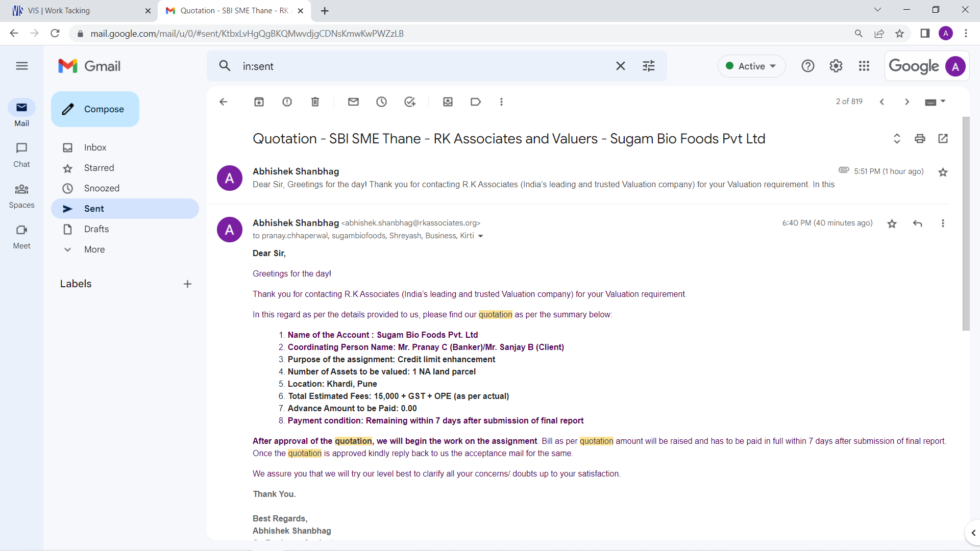Reply to the 6:40 PM message
Image resolution: width=980 pixels, height=551 pixels.
918,223
